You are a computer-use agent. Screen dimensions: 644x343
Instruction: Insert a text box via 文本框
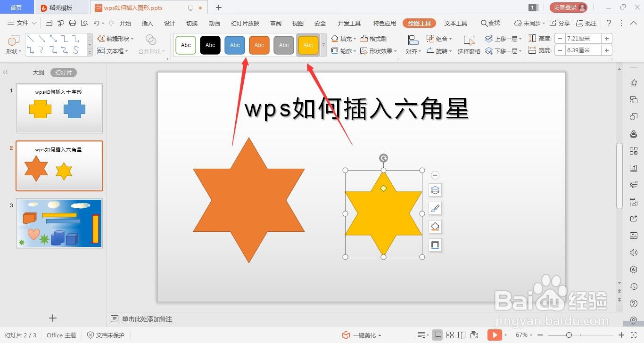pos(113,51)
